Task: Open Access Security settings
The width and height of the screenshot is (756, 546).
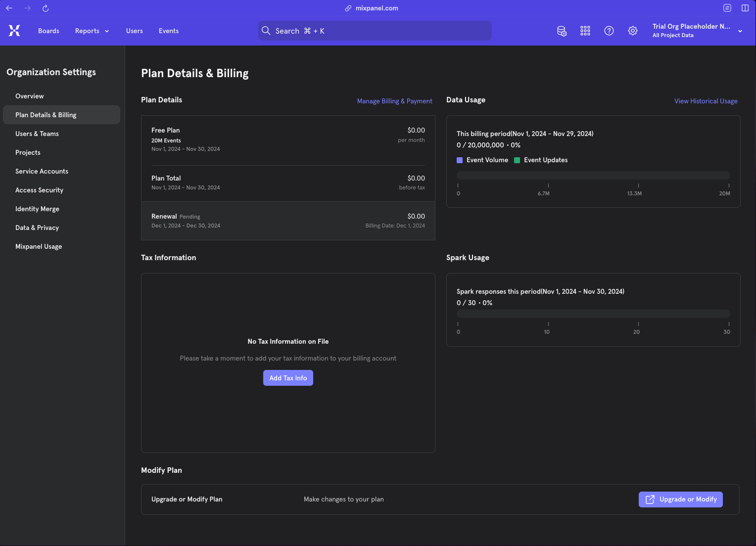Action: pyautogui.click(x=39, y=190)
